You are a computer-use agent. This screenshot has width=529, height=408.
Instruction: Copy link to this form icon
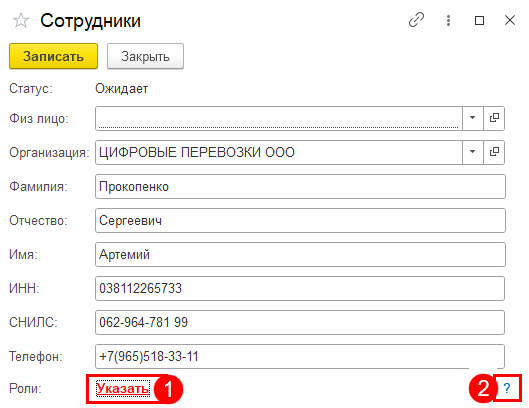pyautogui.click(x=416, y=20)
